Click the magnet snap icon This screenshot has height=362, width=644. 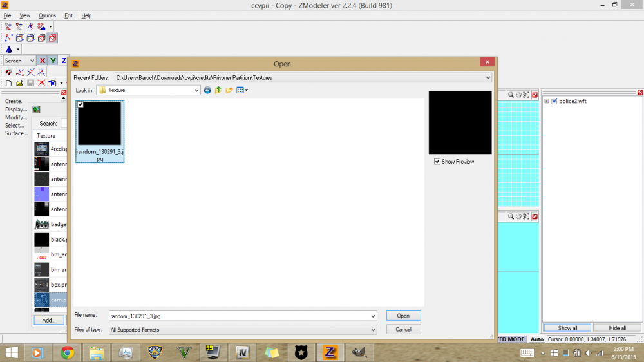pos(8,72)
